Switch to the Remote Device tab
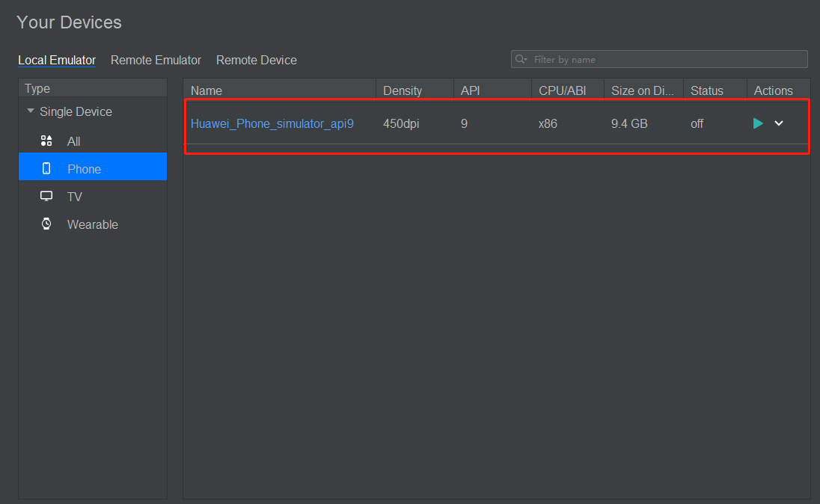The image size is (820, 504). (x=256, y=60)
